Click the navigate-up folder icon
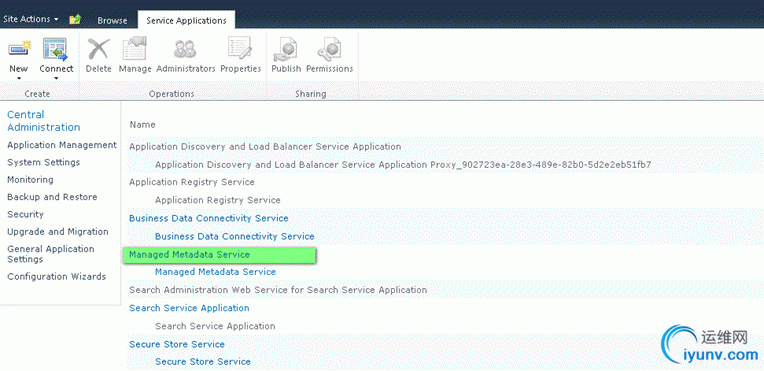The image size is (764, 371). pyautogui.click(x=75, y=20)
